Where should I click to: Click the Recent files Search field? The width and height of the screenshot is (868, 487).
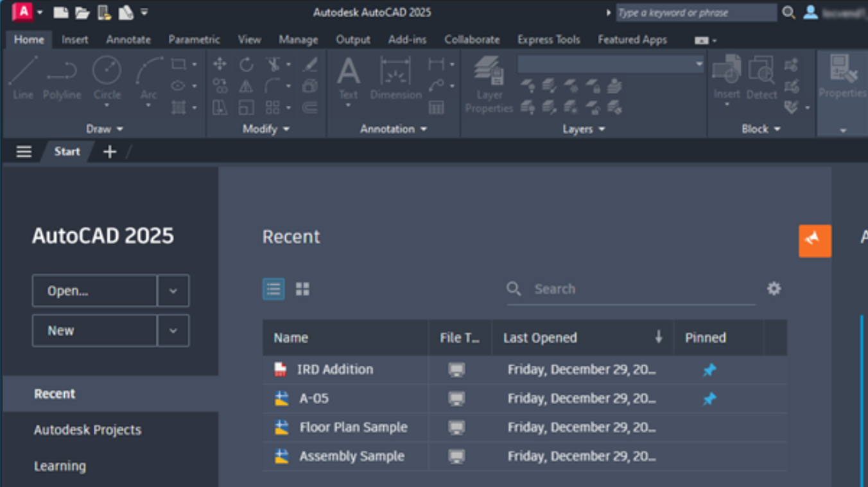pos(631,289)
